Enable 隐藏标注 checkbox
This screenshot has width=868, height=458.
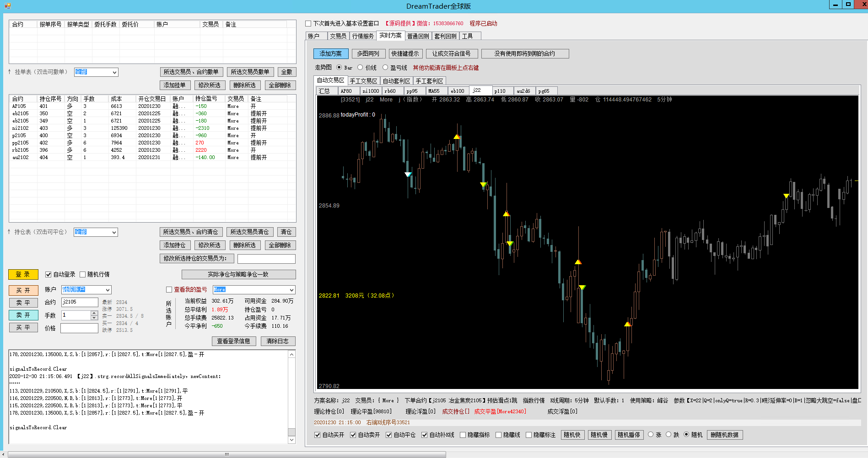pyautogui.click(x=528, y=435)
